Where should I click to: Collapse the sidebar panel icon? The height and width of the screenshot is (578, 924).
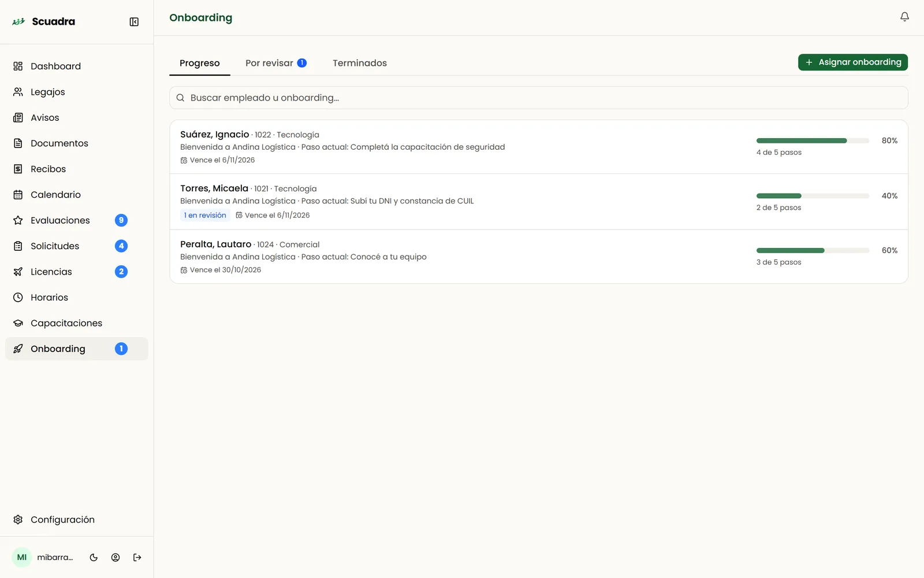click(x=134, y=22)
